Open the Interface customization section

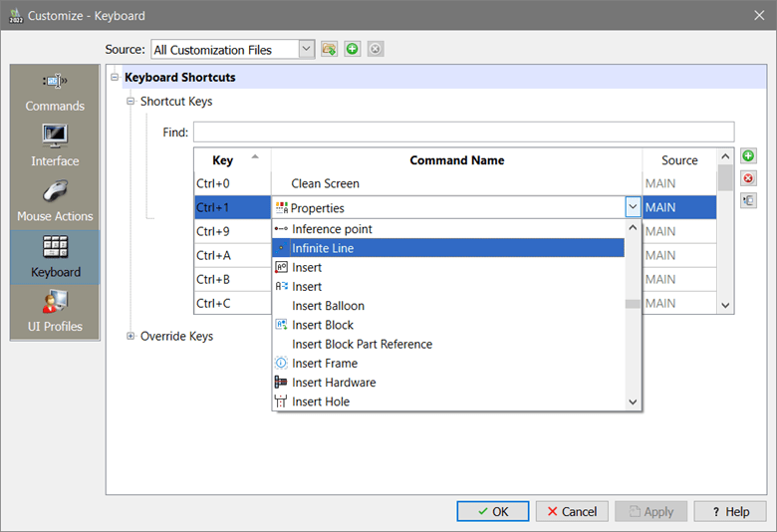[55, 146]
